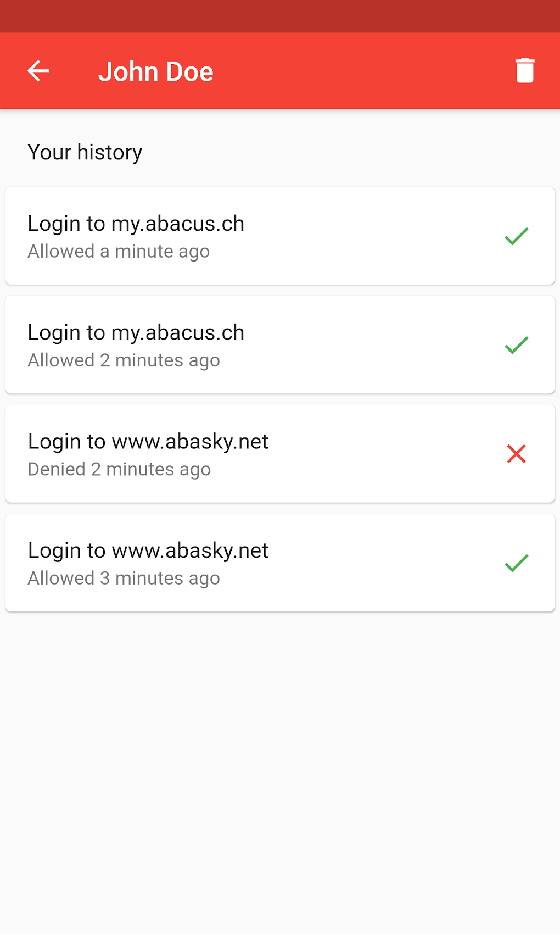Click the "Allowed a minute ago" text
Viewport: 560px width, 934px height.
click(119, 252)
